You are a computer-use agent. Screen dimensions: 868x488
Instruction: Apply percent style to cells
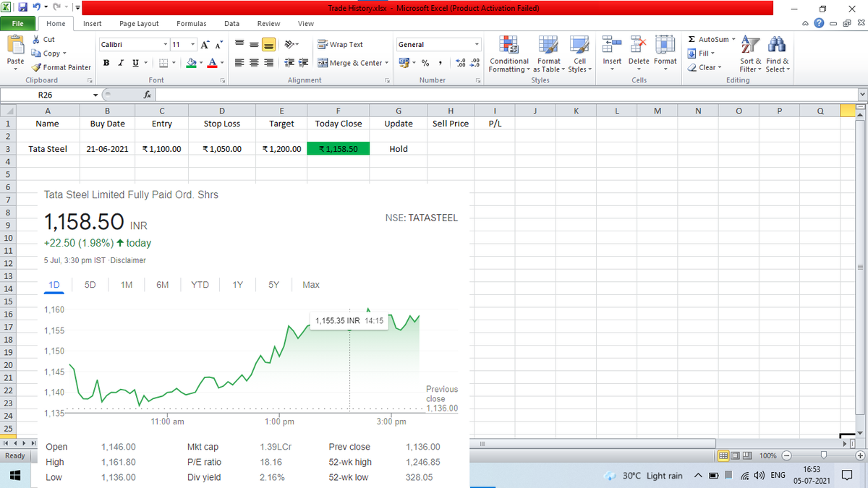(x=425, y=63)
